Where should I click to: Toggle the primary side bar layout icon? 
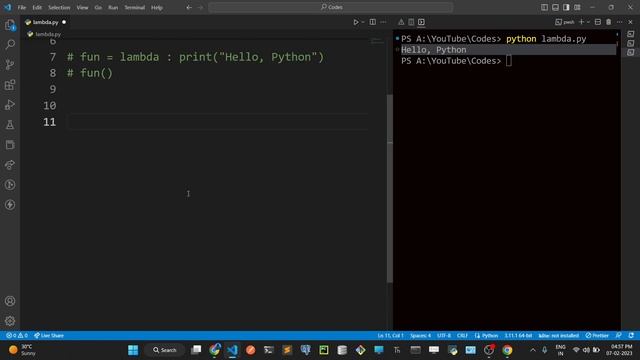pos(544,7)
